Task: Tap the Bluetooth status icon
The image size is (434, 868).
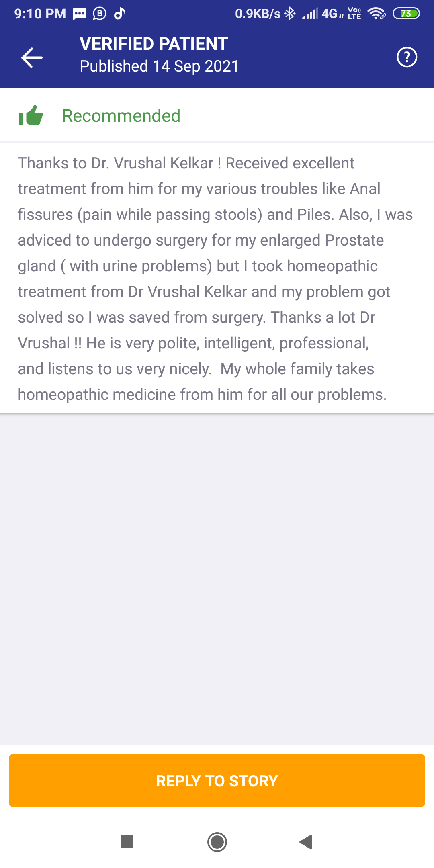Action: [x=290, y=14]
